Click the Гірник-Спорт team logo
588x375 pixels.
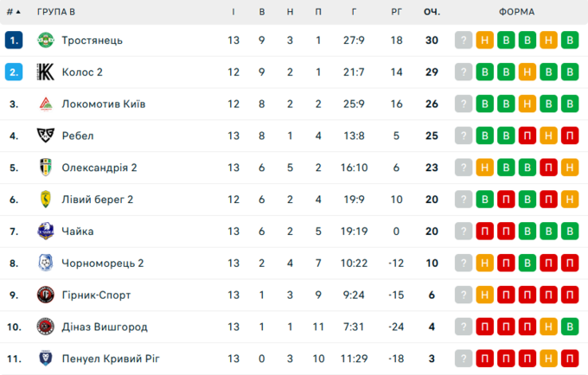point(45,295)
